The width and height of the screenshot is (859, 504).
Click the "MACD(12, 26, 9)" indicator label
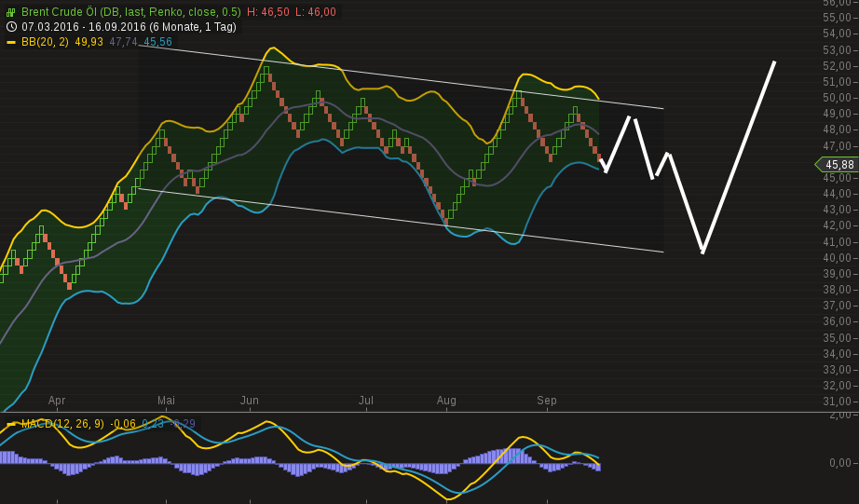click(62, 424)
